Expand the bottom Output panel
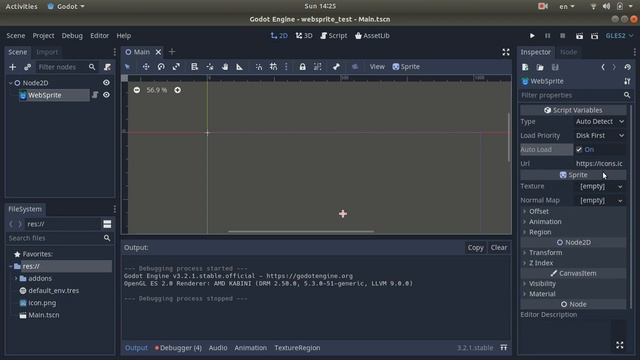Image resolution: width=640 pixels, height=360 pixels. tap(504, 347)
